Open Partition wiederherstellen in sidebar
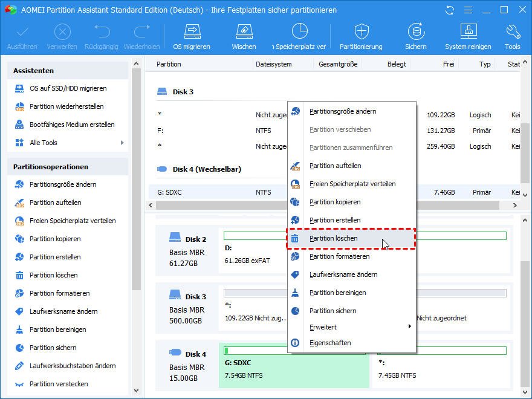 66,106
